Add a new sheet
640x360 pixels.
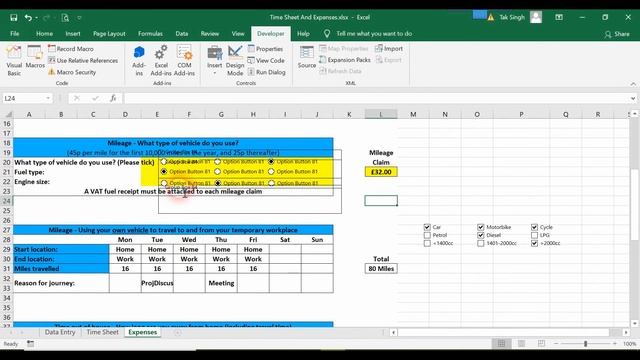(178, 333)
